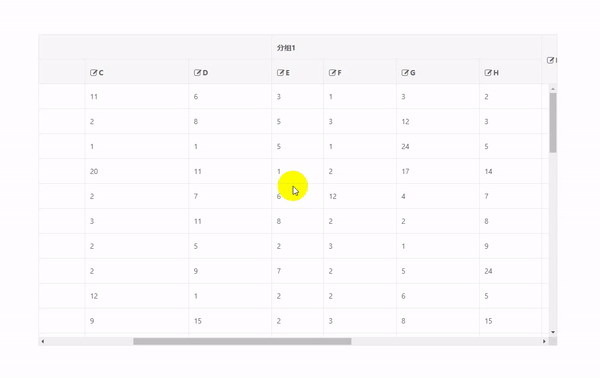Click the horizontal scrollbar left arrow
Screen dimensions: 600x378
42,341
